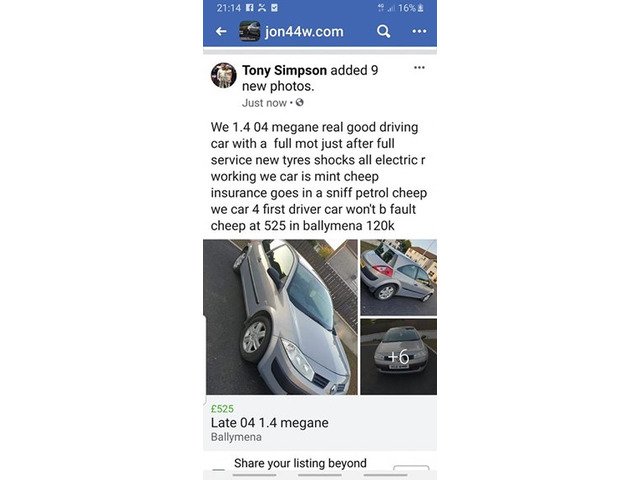The height and width of the screenshot is (480, 640).
Task: Tap the Facebook notification status icon
Action: tap(250, 8)
